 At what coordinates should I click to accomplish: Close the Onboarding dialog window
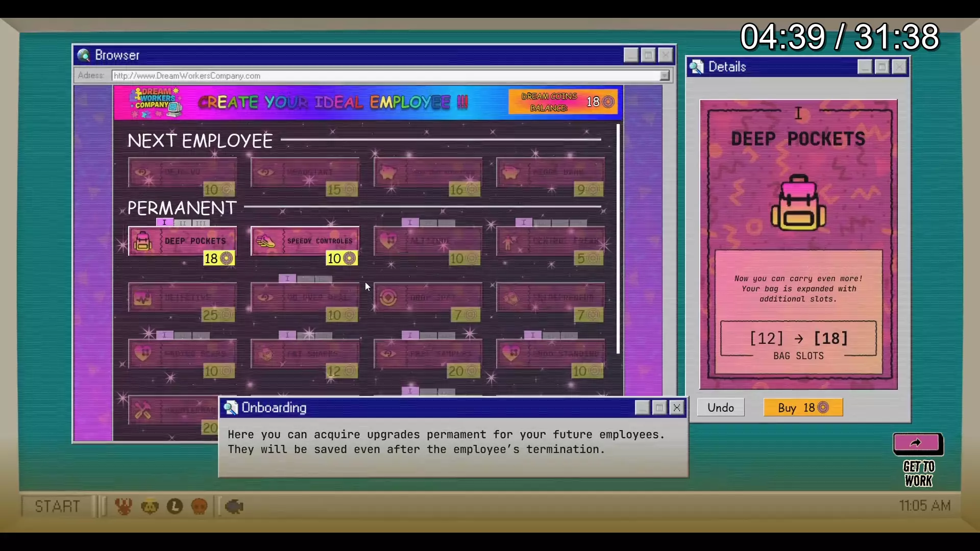click(677, 408)
